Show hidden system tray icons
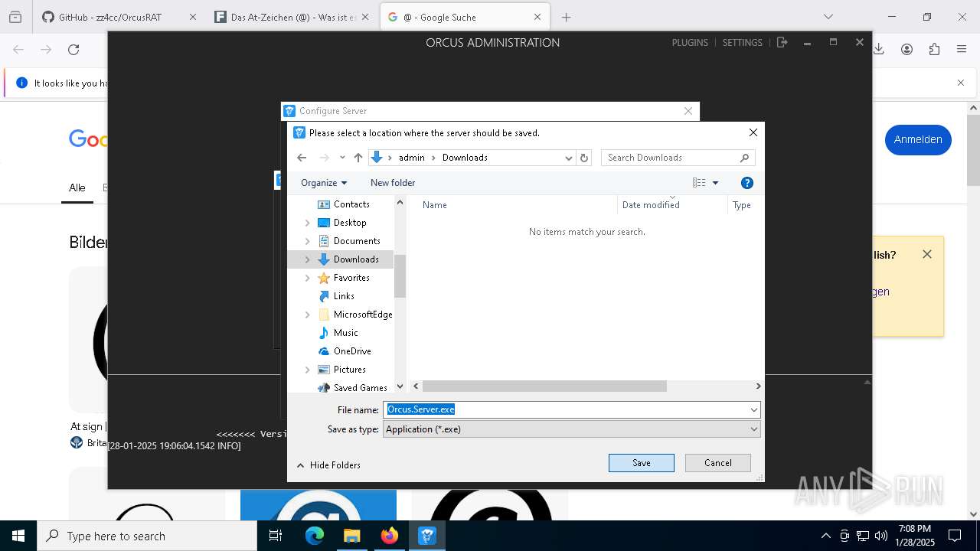Viewport: 980px width, 551px height. pyautogui.click(x=825, y=536)
